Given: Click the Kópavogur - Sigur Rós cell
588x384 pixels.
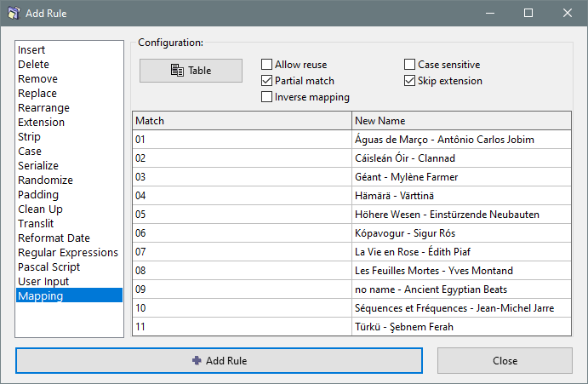Looking at the screenshot, I should click(461, 233).
